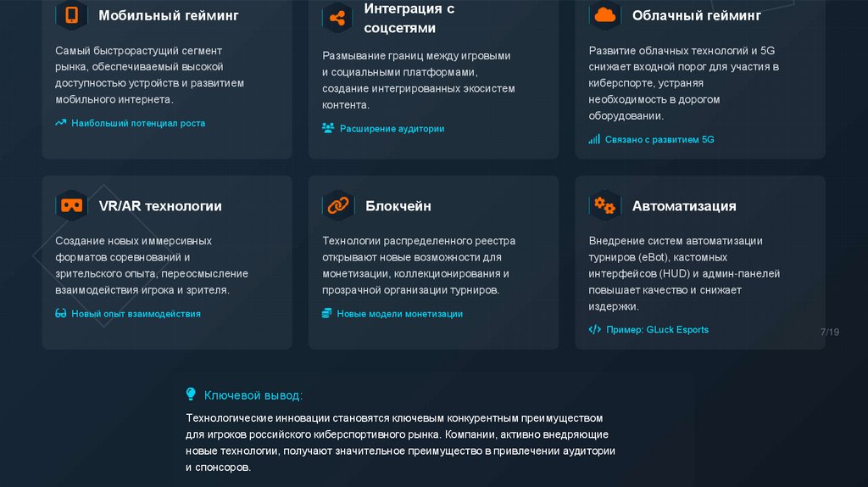This screenshot has height=487, width=868.
Task: Click the VR headset card icon
Action: pyautogui.click(x=71, y=205)
